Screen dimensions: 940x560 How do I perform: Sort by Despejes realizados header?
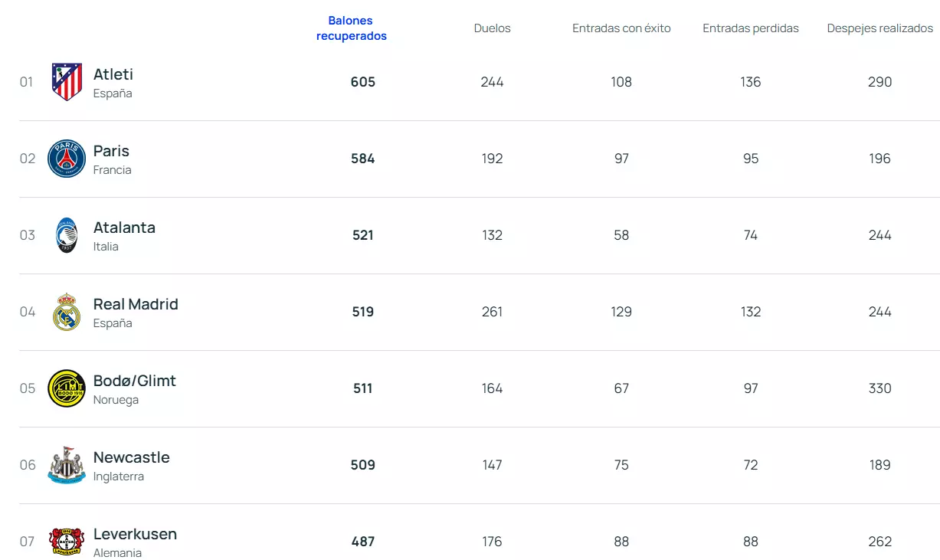(880, 28)
